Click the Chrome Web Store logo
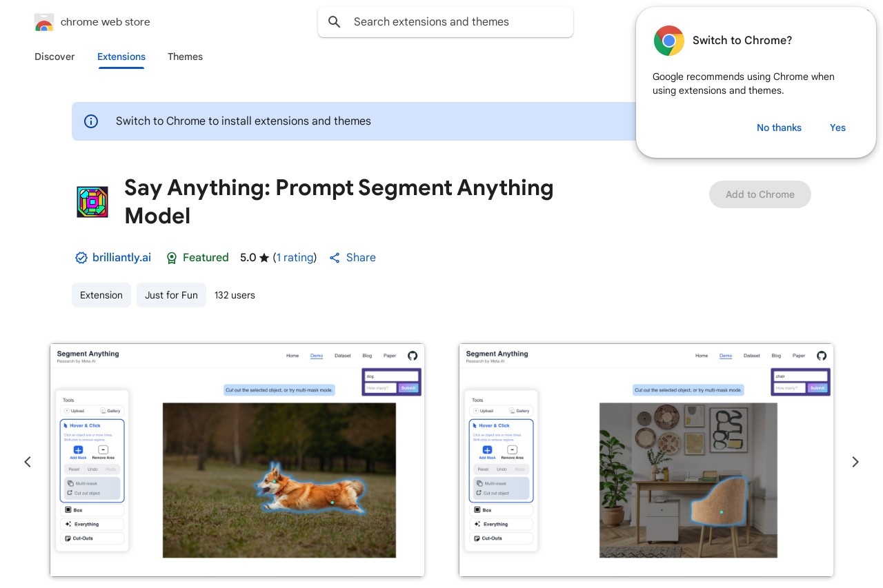The image size is (883, 588). coord(44,22)
